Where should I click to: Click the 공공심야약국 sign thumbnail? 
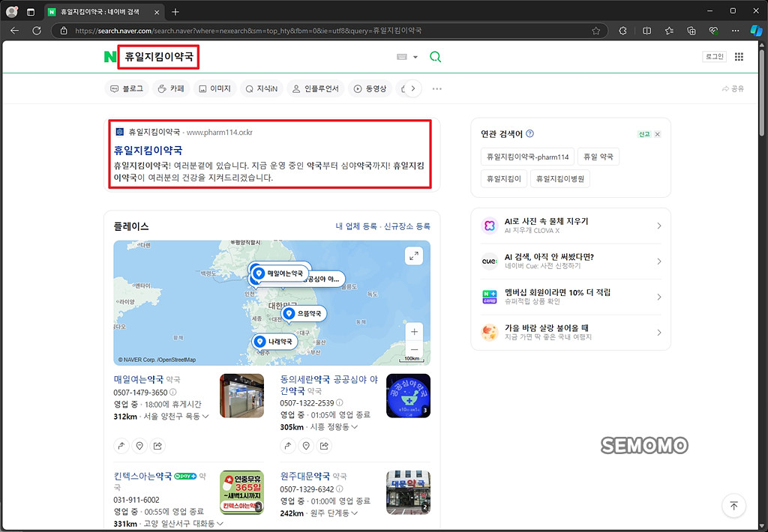(x=408, y=396)
